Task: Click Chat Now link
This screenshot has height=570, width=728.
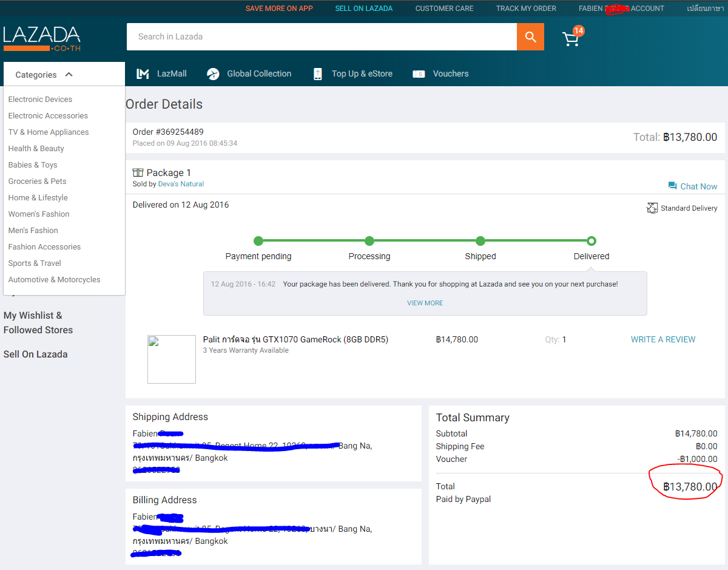Action: point(699,186)
